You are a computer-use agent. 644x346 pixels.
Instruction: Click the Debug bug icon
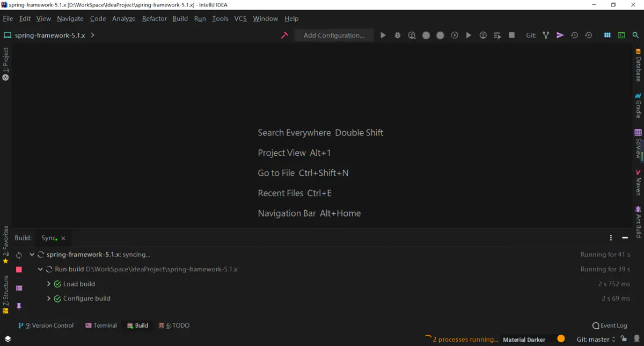click(398, 35)
